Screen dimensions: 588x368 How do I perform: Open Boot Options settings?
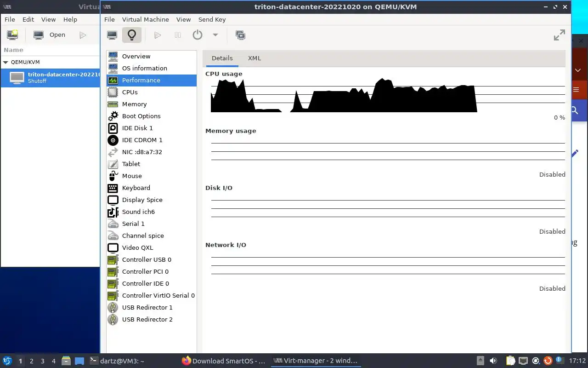(x=152, y=116)
